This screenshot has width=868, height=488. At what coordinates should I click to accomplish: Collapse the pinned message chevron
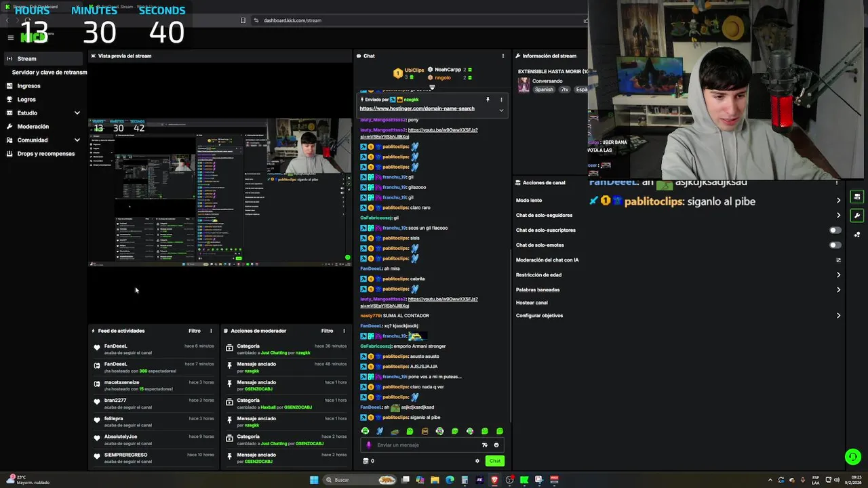(501, 110)
